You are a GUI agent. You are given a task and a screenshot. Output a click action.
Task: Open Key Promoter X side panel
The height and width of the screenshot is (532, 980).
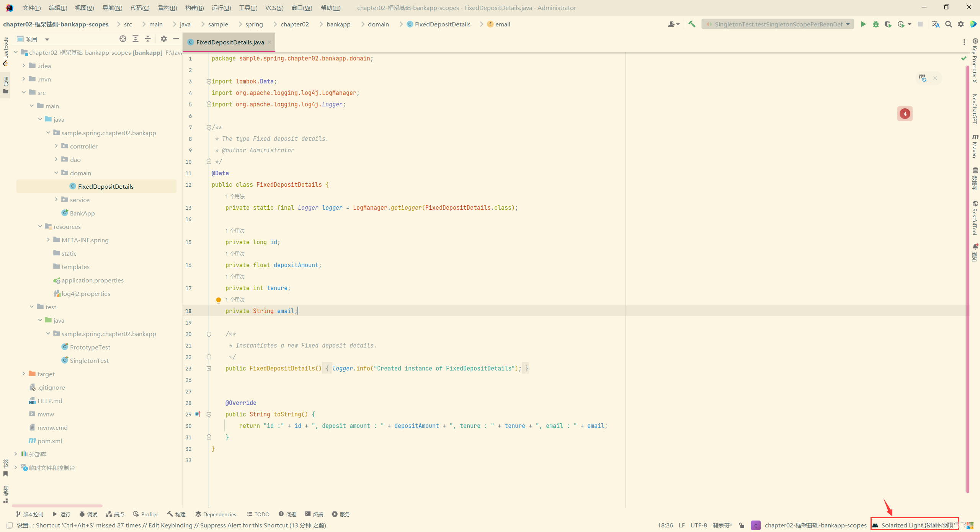[975, 60]
